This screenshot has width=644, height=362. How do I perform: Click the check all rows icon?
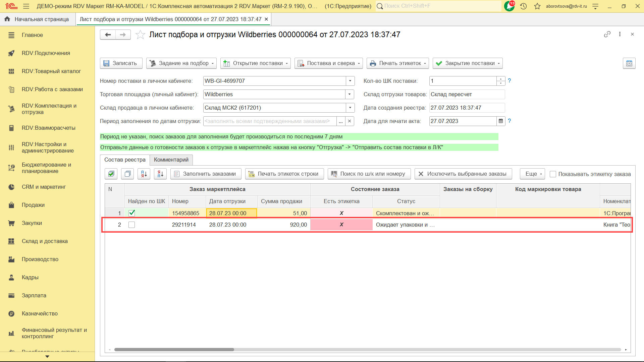tap(111, 174)
